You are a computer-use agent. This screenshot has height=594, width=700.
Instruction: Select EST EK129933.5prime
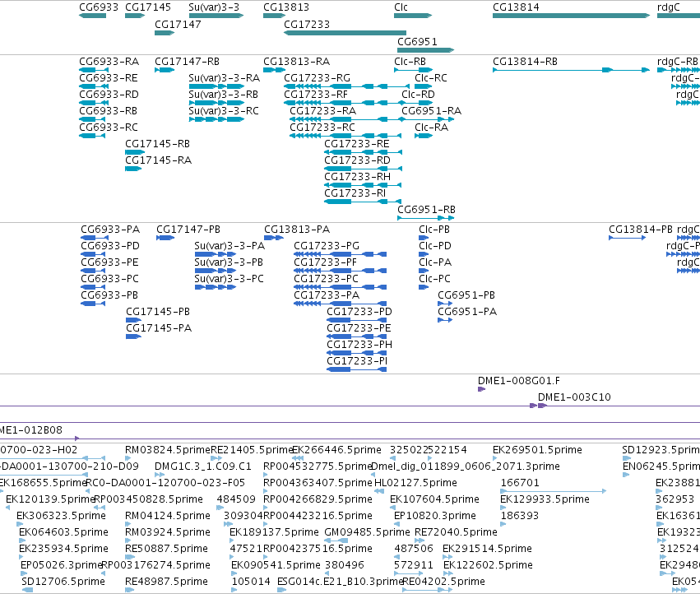[x=545, y=499]
